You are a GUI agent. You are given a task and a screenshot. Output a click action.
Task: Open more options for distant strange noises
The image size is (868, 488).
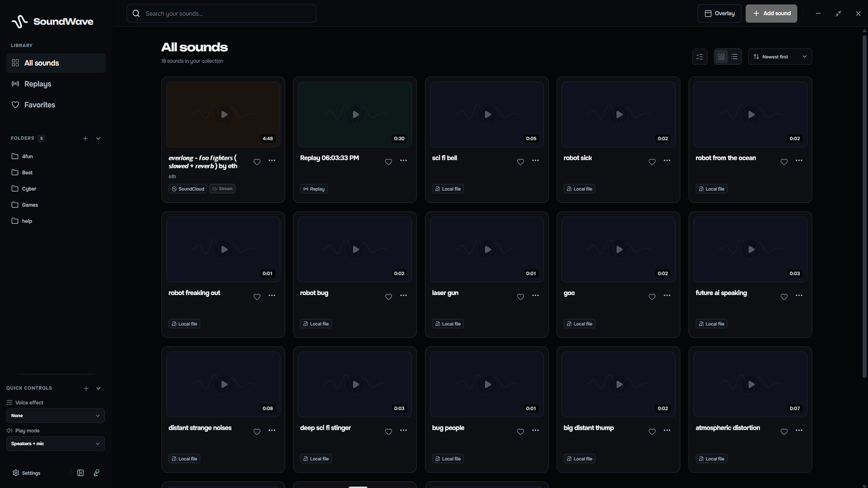coord(272,431)
